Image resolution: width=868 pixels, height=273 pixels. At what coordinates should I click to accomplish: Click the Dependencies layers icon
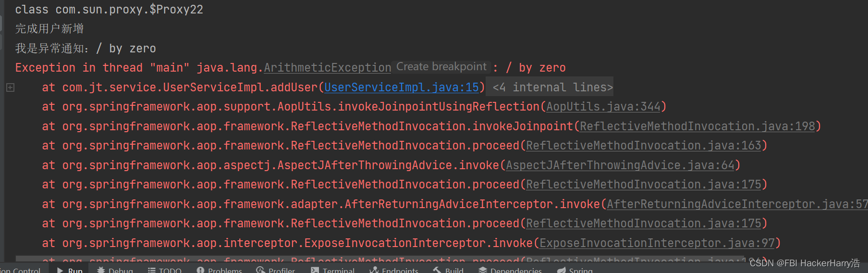[483, 270]
